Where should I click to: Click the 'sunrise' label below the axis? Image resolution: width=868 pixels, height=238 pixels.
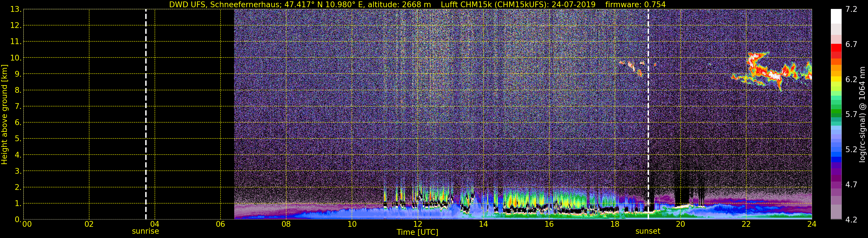point(145,231)
